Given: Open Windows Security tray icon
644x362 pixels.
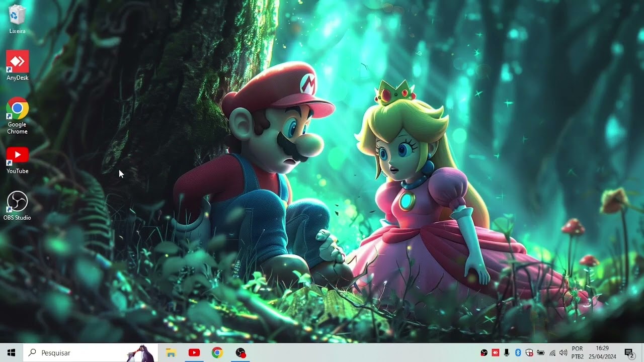Looking at the screenshot, I should click(529, 353).
